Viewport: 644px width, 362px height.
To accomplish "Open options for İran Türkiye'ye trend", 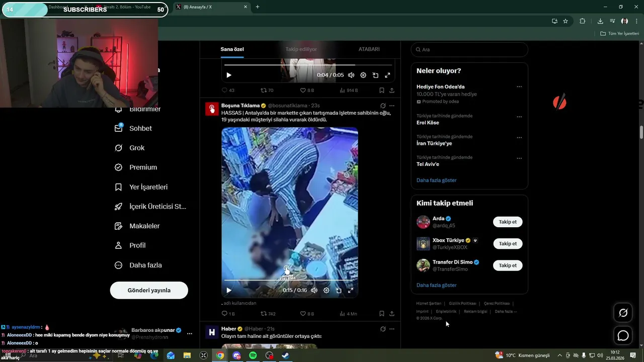I will pos(519,137).
